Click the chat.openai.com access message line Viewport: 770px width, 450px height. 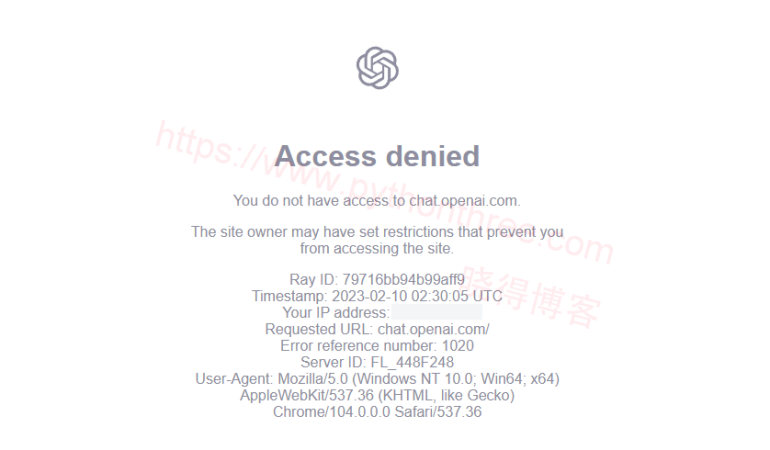point(377,201)
